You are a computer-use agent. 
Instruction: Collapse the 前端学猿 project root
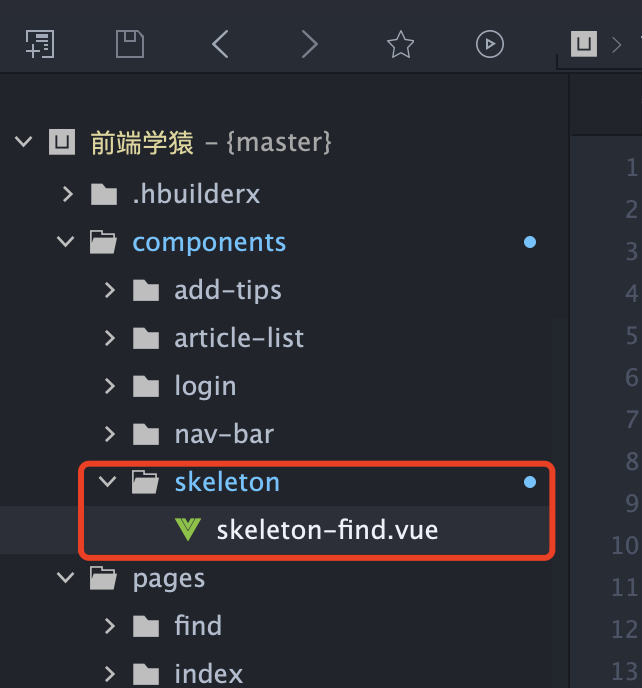23,142
